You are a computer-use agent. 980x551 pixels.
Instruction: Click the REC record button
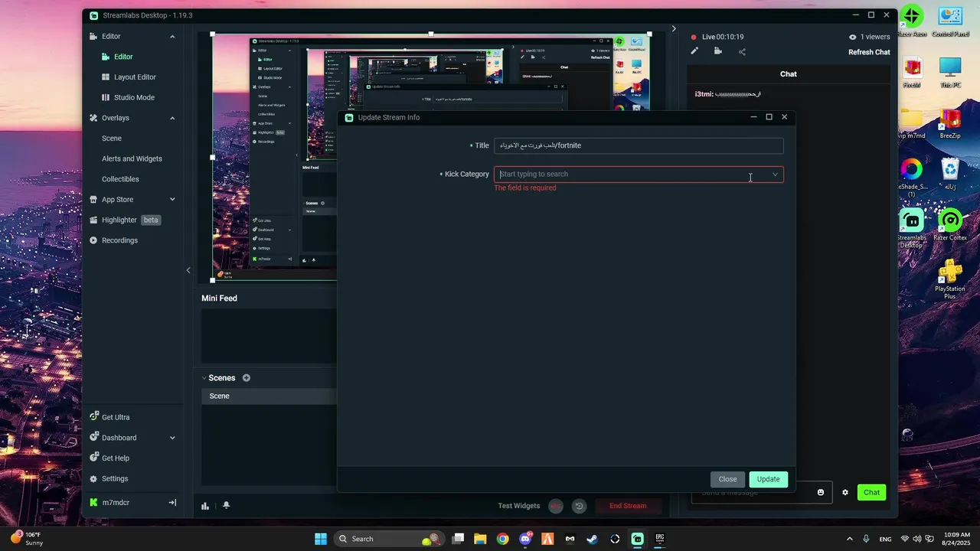pos(556,506)
